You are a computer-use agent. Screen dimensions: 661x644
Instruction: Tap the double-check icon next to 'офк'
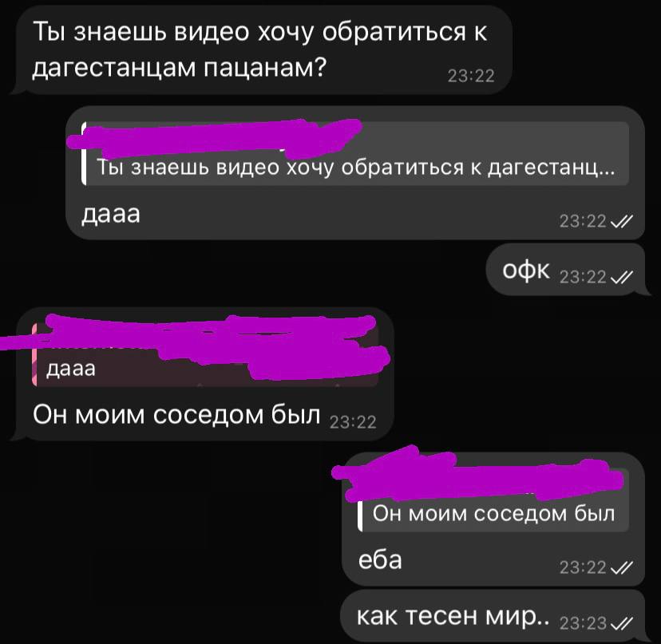coord(621,277)
